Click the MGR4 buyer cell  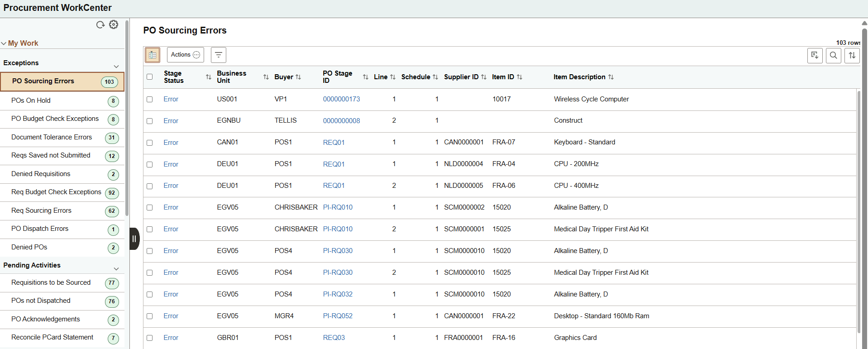click(284, 316)
